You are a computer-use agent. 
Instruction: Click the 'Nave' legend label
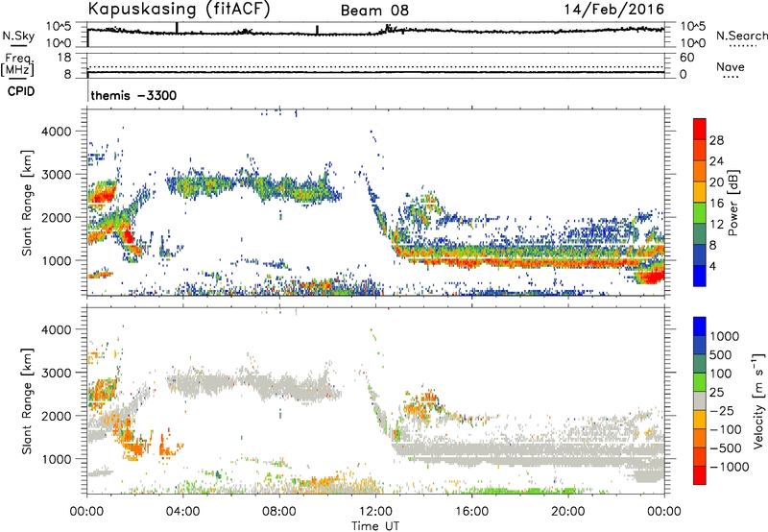[x=731, y=66]
